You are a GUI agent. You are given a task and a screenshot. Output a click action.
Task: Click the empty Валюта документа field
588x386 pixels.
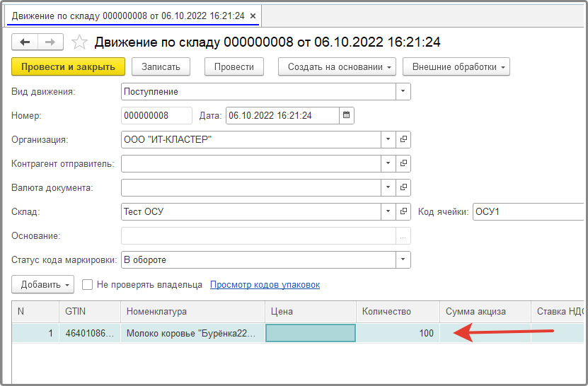(251, 187)
